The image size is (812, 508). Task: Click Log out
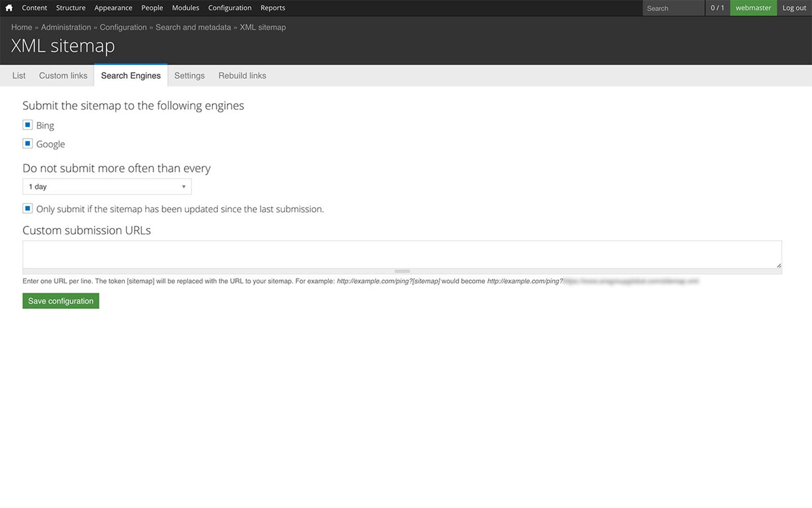point(794,8)
